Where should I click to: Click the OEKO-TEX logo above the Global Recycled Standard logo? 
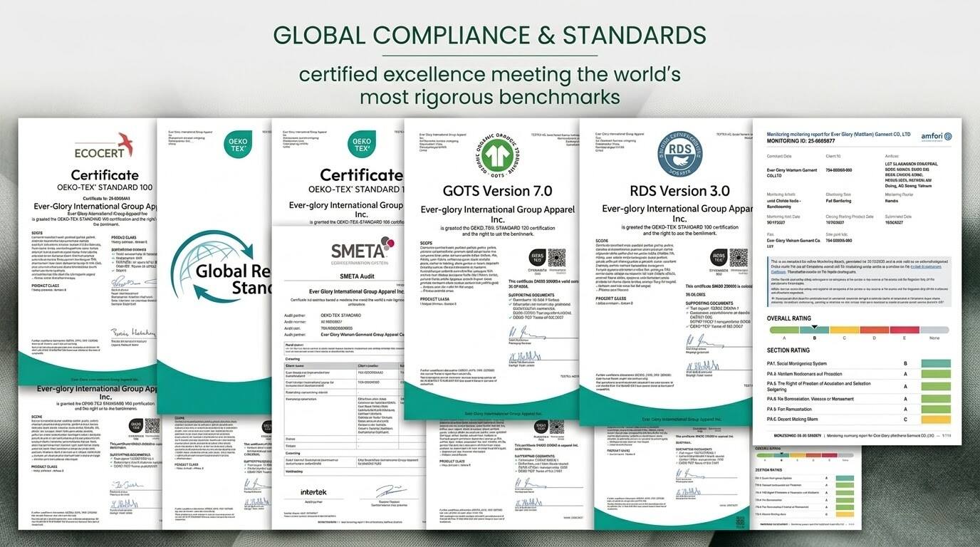[236, 146]
